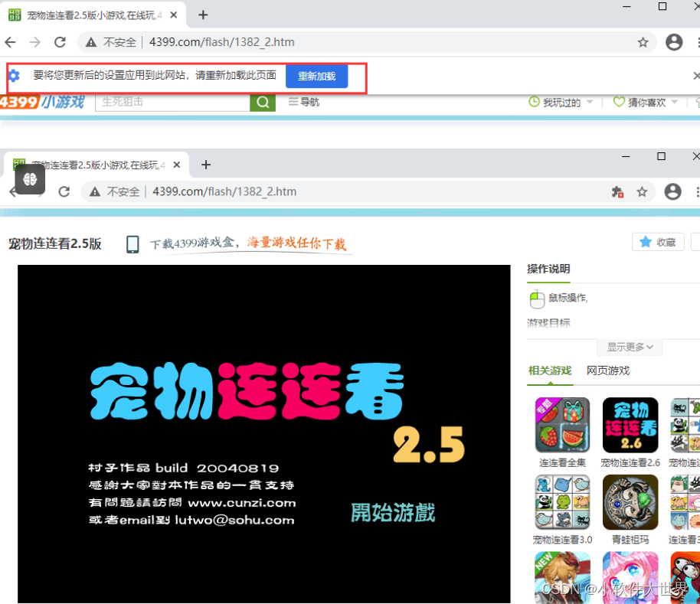
Task: Click the lower address bar URL
Action: coord(224,192)
